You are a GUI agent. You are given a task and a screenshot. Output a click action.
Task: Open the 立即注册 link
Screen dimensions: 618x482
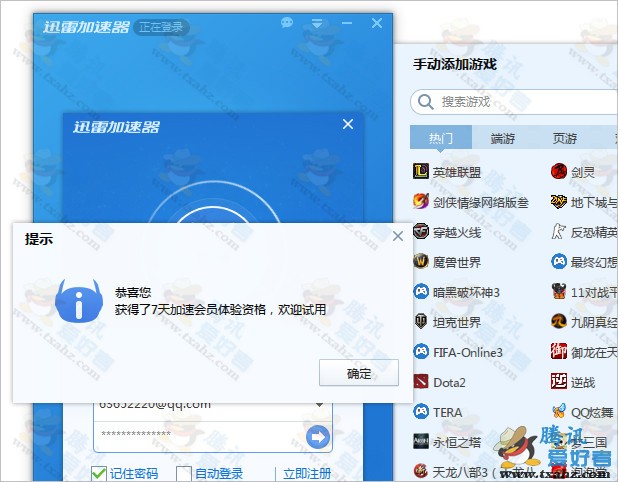point(307,473)
